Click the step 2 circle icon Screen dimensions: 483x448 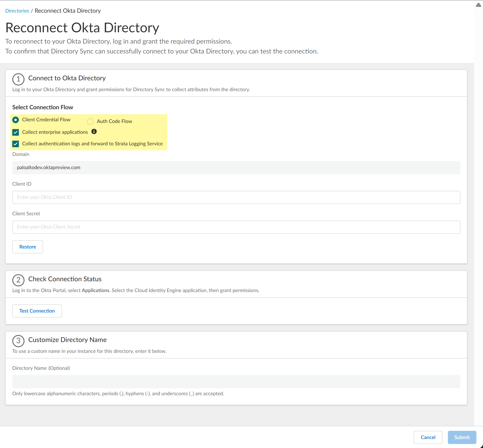[18, 280]
